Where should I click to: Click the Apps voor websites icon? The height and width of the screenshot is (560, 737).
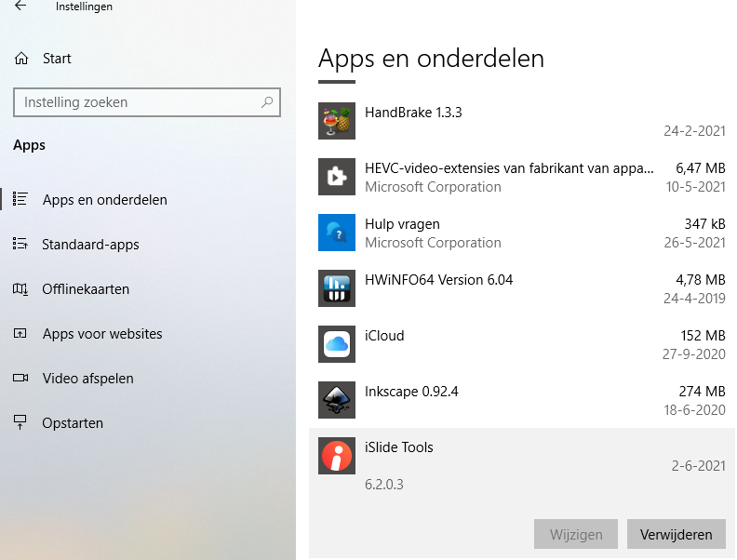click(x=20, y=334)
